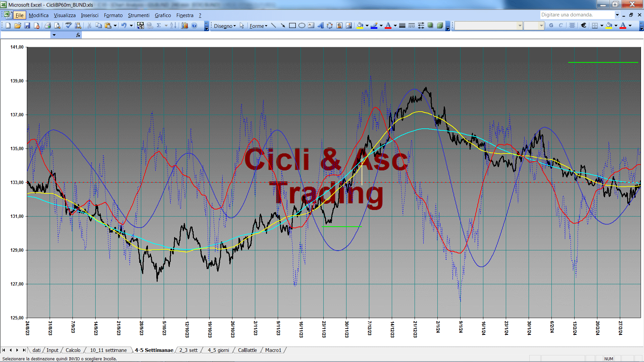
Task: Insert a diagram or organization chart
Action: (330, 25)
